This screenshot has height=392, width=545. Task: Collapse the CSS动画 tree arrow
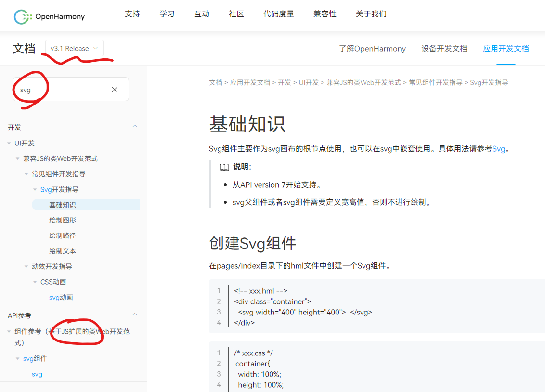pos(35,282)
